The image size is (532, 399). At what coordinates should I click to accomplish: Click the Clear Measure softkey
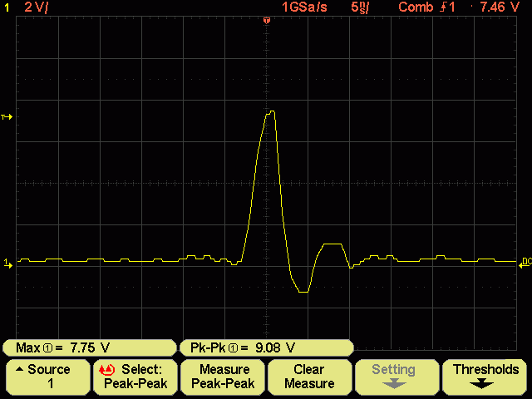tap(309, 377)
